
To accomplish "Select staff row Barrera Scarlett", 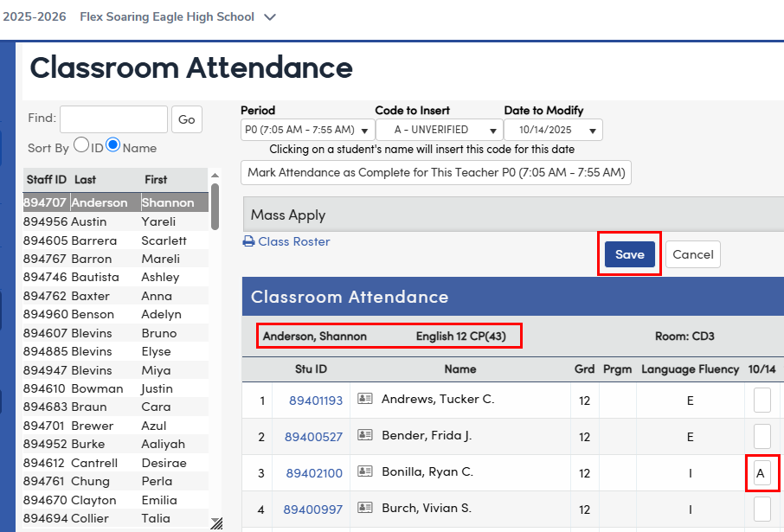I will 115,240.
